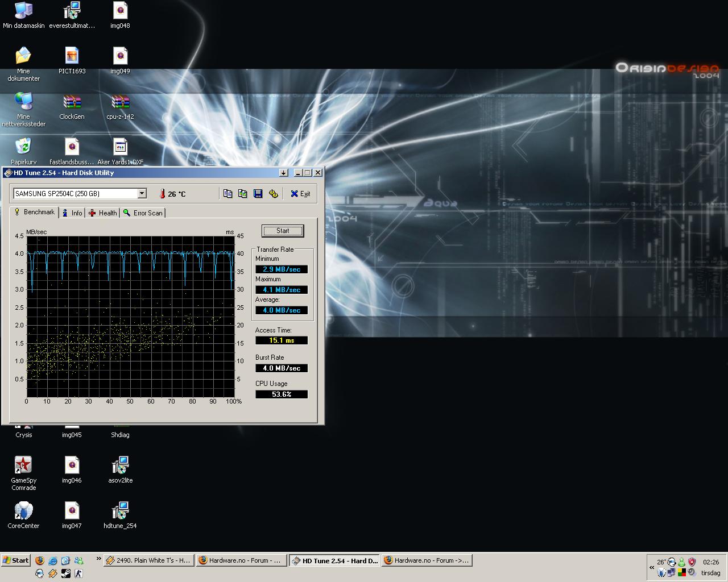Click the 26 °C temperature thermometer indicator
Image resolution: width=728 pixels, height=582 pixels.
(172, 194)
